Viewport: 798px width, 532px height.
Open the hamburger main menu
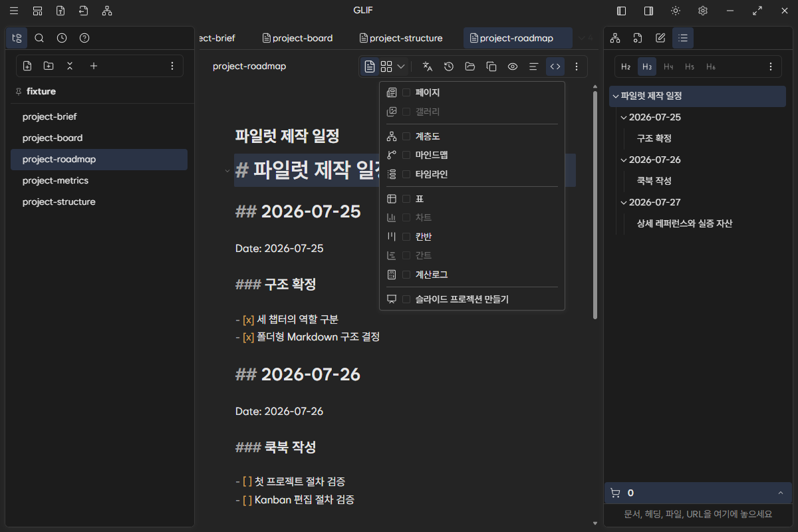pos(14,11)
